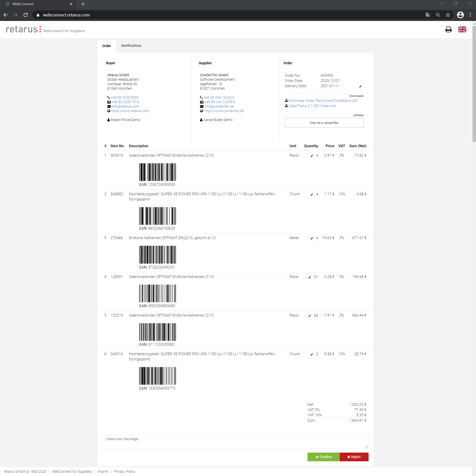Edit the delivery date with the pencil icon
This screenshot has width=476, height=476.
360,86
